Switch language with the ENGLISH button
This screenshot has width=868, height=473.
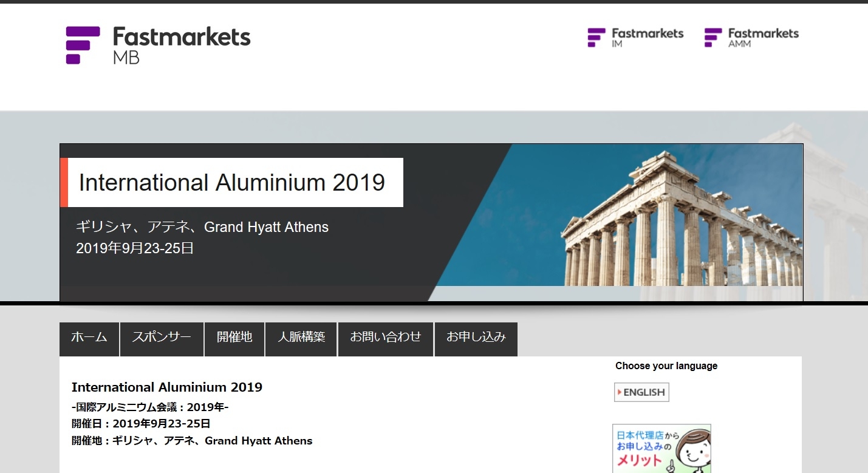click(x=641, y=392)
